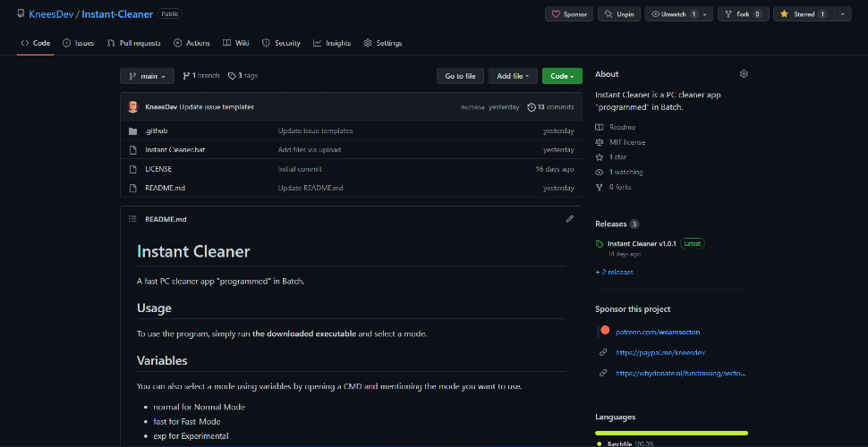Click the Latest release badge
The height and width of the screenshot is (447, 868).
(x=692, y=243)
